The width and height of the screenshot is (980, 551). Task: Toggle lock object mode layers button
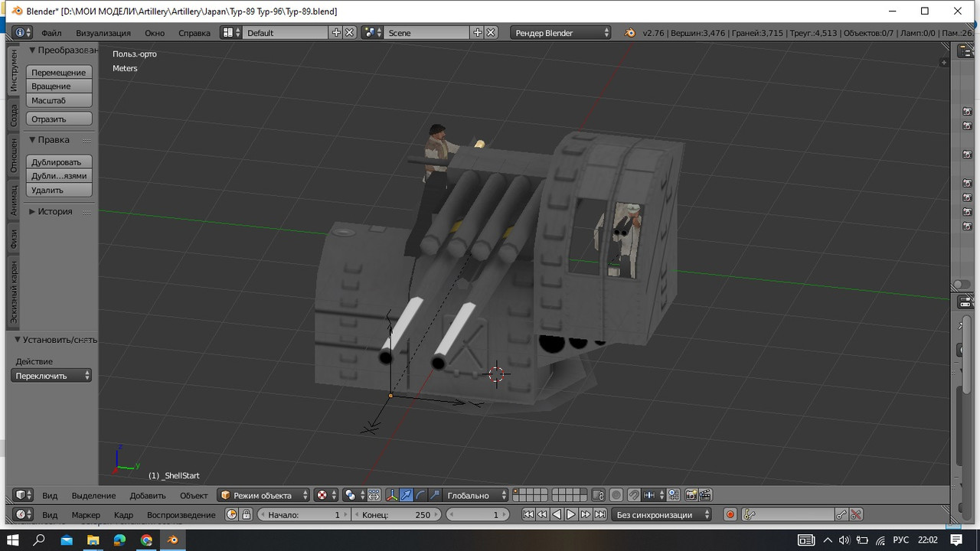(x=599, y=495)
